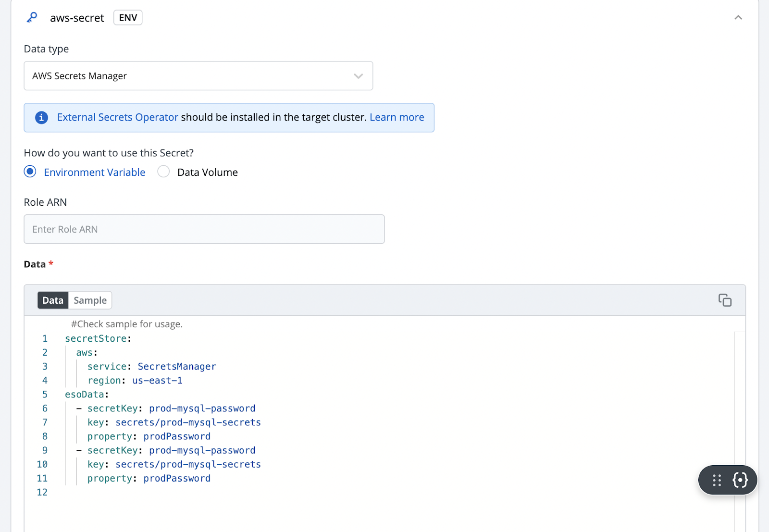Screen dimensions: 769x532
Task: Click line 11 'property: prodPassword'
Action: (x=149, y=478)
